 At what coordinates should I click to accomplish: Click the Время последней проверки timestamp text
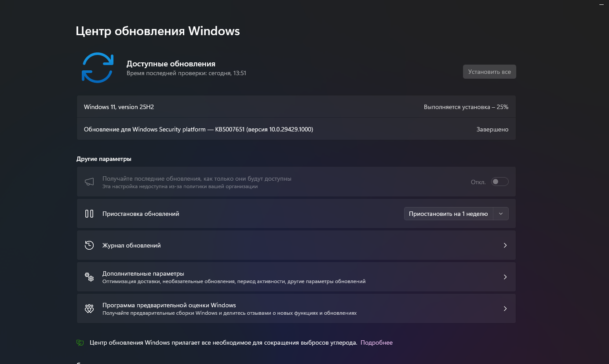pos(186,73)
